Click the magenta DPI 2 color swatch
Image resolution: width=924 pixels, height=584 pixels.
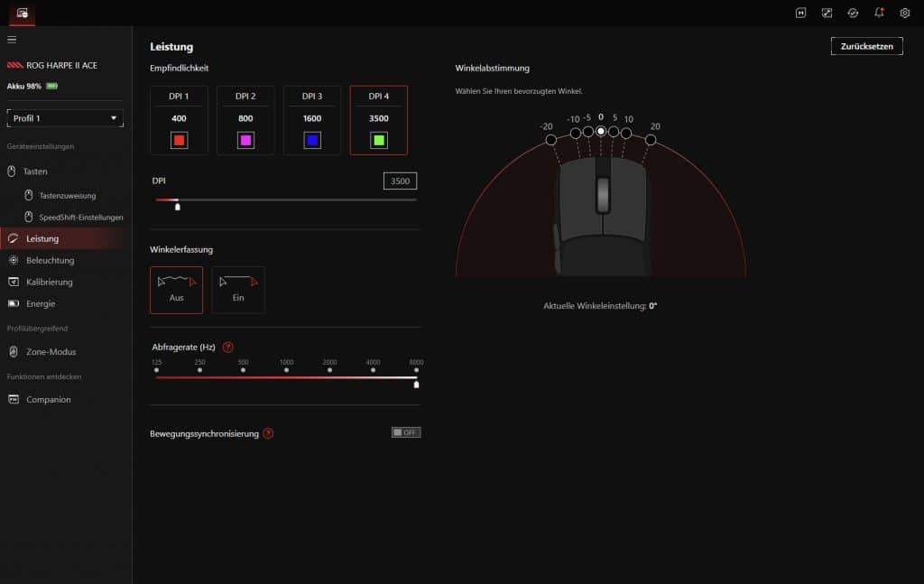(245, 140)
